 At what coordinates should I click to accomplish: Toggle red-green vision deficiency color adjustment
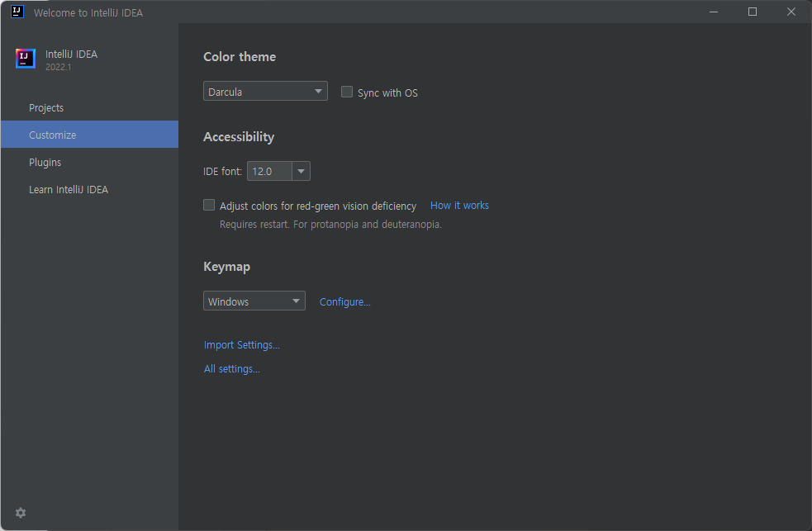pyautogui.click(x=209, y=205)
